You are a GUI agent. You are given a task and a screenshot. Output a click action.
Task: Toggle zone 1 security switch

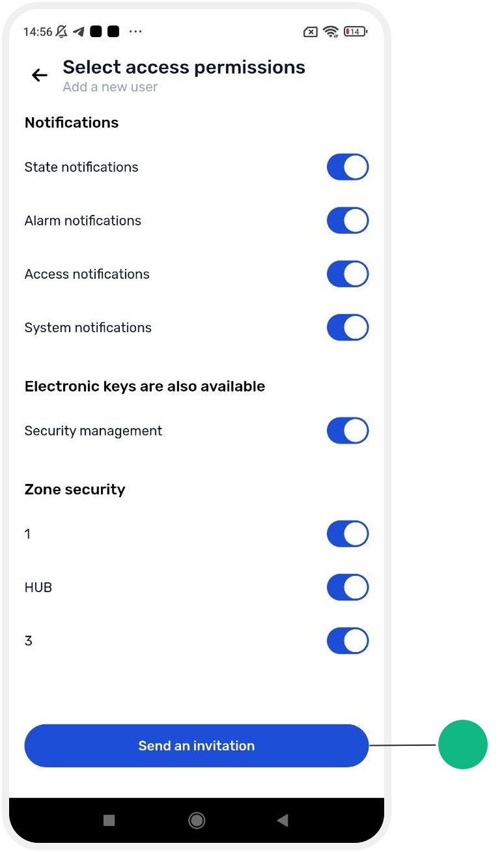click(x=348, y=533)
